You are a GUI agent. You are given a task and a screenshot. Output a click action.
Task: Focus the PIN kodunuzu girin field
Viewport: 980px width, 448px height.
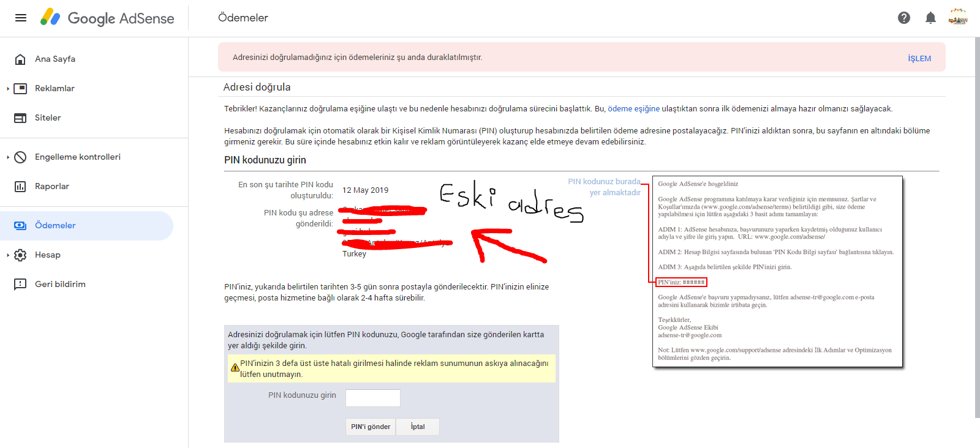[373, 398]
